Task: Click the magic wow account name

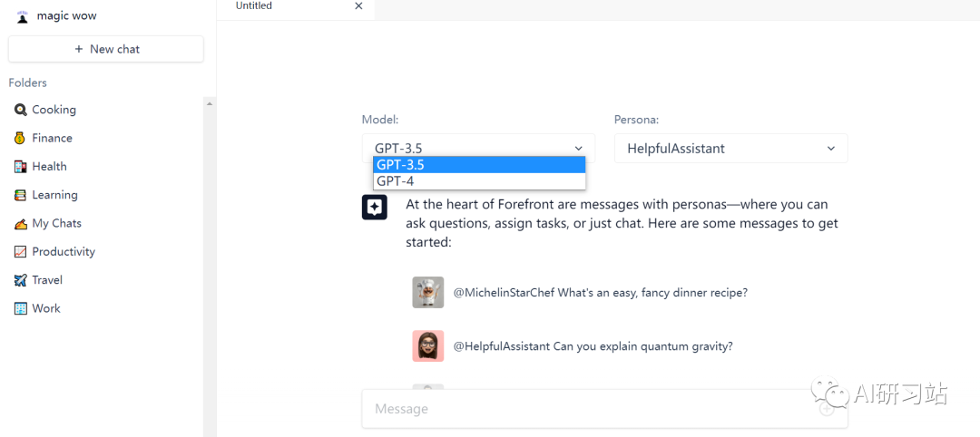Action: pyautogui.click(x=67, y=16)
